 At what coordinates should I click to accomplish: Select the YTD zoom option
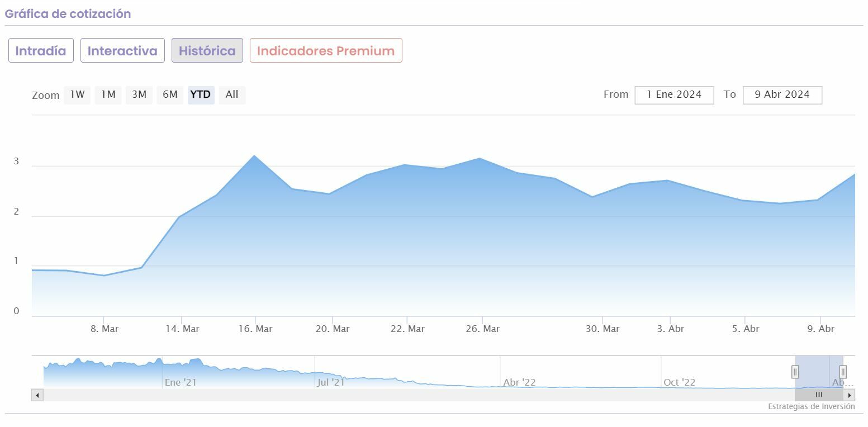coord(201,94)
